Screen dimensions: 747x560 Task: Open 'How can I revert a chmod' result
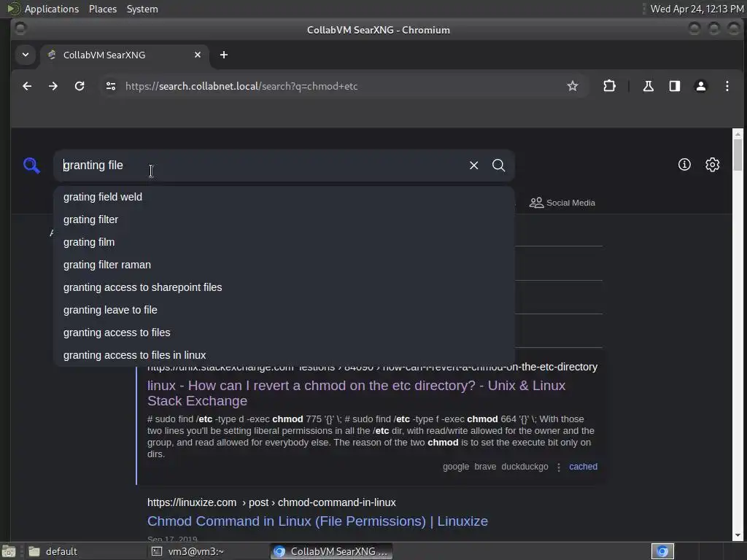(356, 393)
